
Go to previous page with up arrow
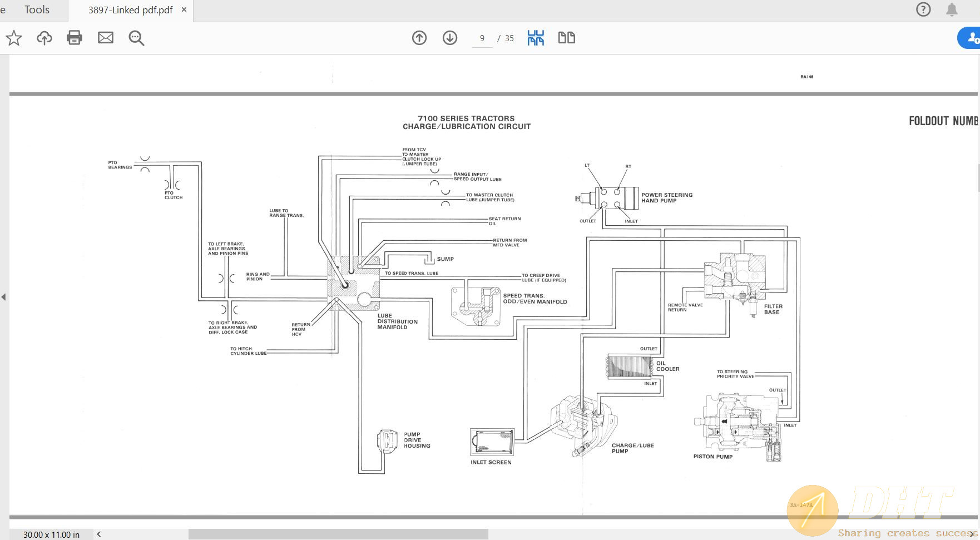[419, 38]
